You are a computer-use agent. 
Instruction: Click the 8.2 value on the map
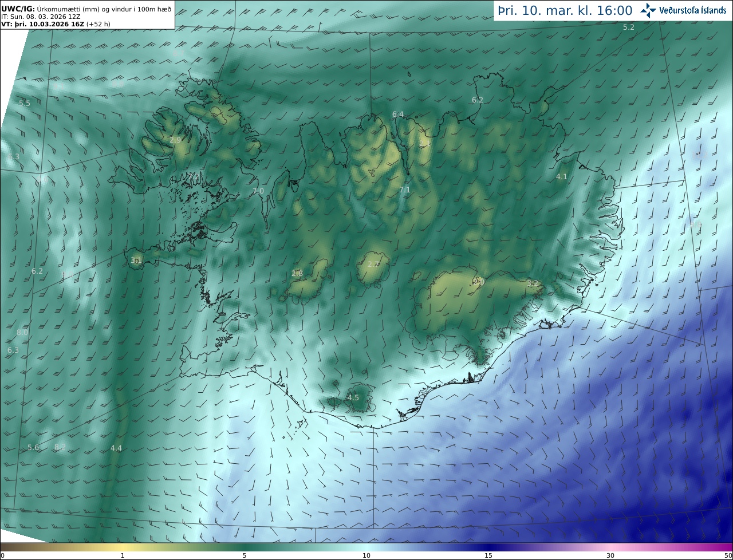pos(60,447)
